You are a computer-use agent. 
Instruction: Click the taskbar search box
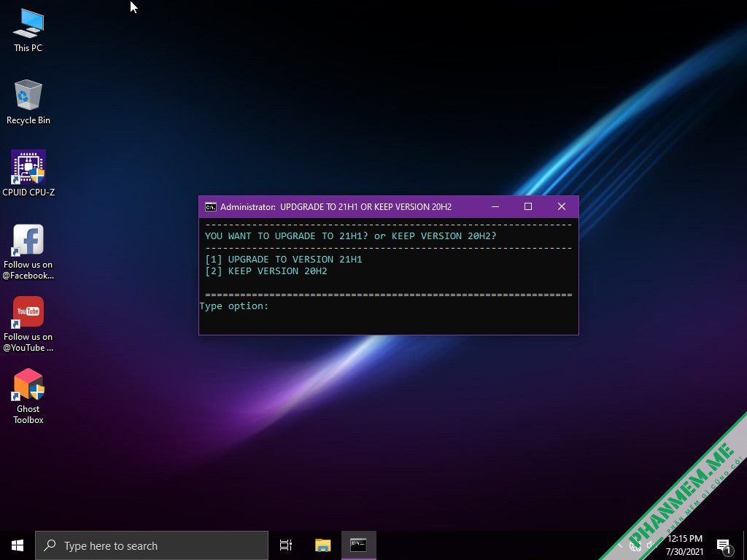point(152,545)
